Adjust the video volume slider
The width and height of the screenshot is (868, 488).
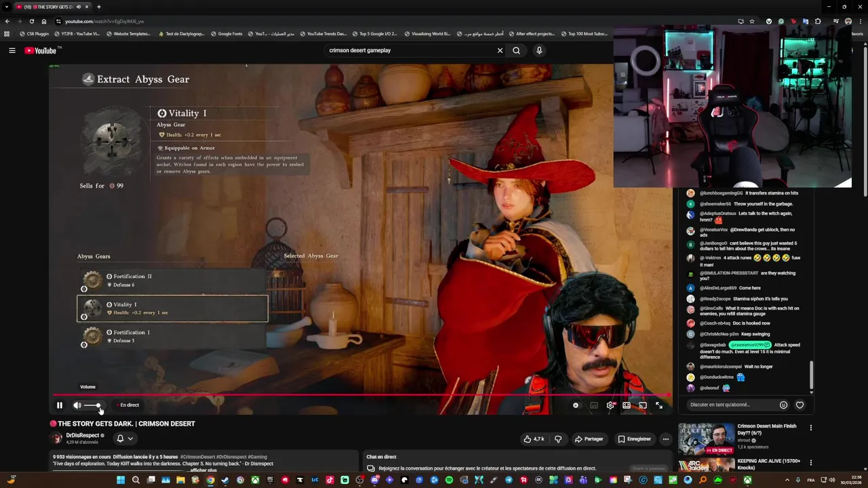pos(92,405)
